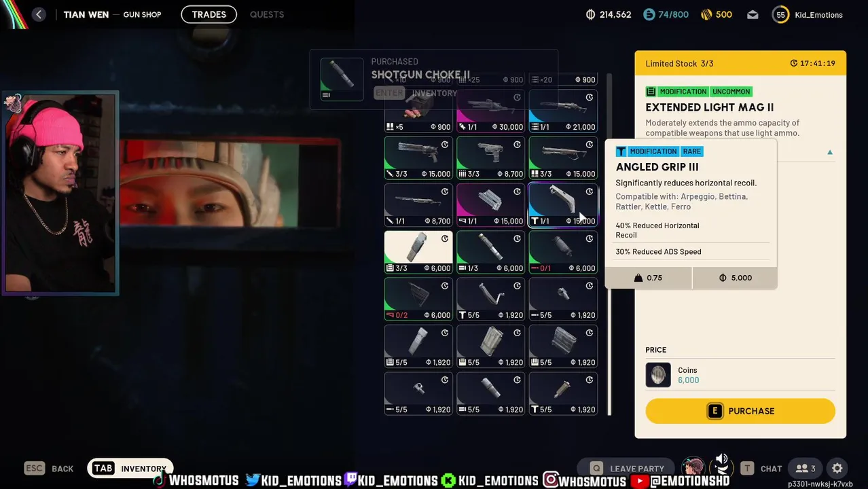Open the party members count of 3
Viewport: 868px width, 489px height.
(x=806, y=469)
